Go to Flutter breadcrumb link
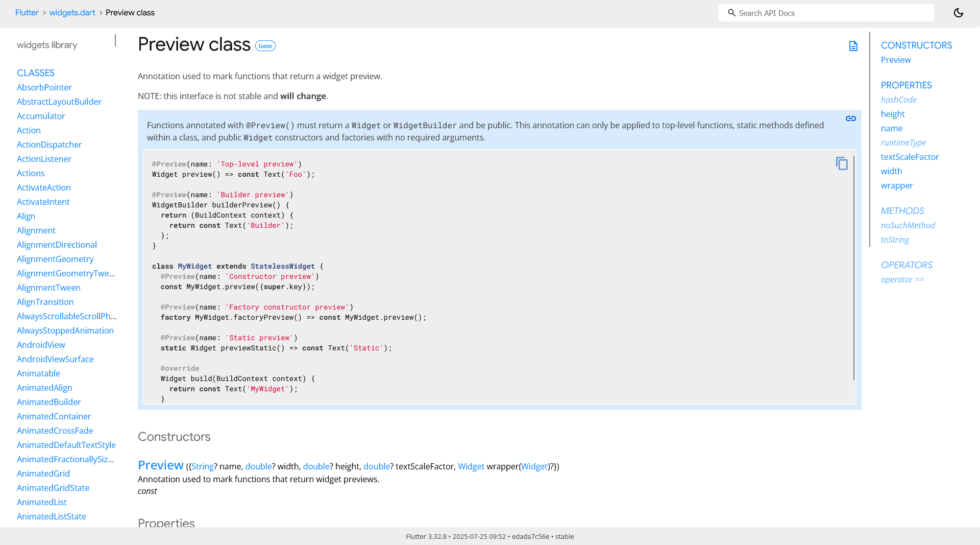 (x=27, y=13)
